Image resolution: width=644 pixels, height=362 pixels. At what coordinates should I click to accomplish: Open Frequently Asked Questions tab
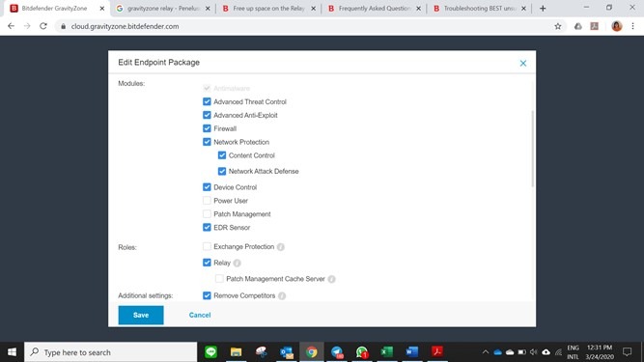375,9
